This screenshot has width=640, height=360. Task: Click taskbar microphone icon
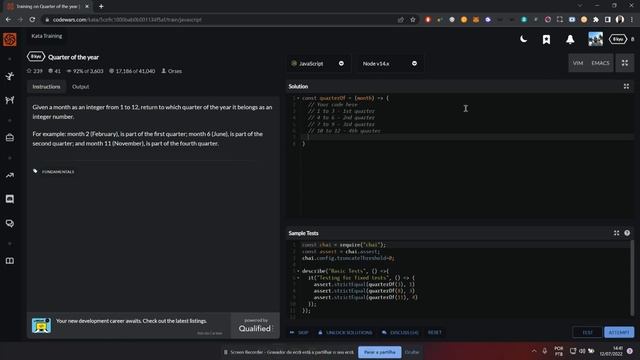pos(544,351)
